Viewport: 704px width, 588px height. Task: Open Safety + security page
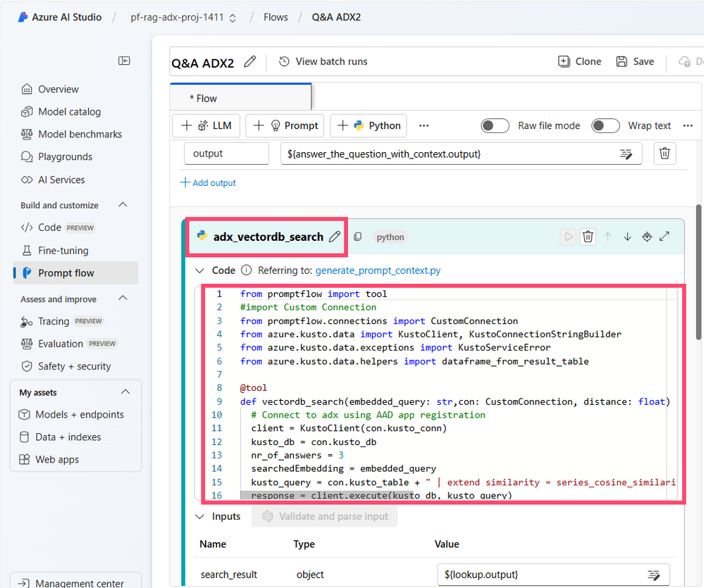(66, 366)
